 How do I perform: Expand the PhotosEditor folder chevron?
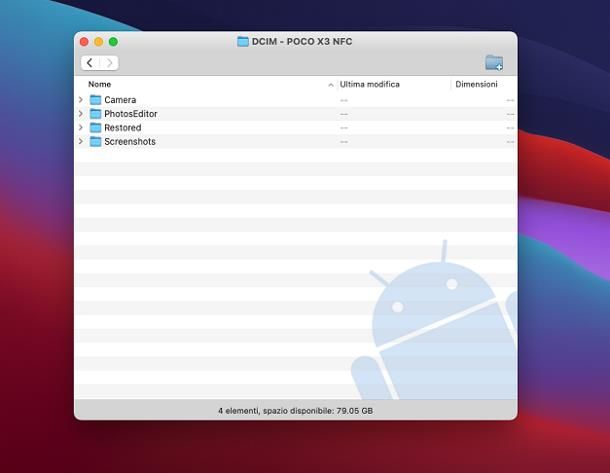[81, 114]
